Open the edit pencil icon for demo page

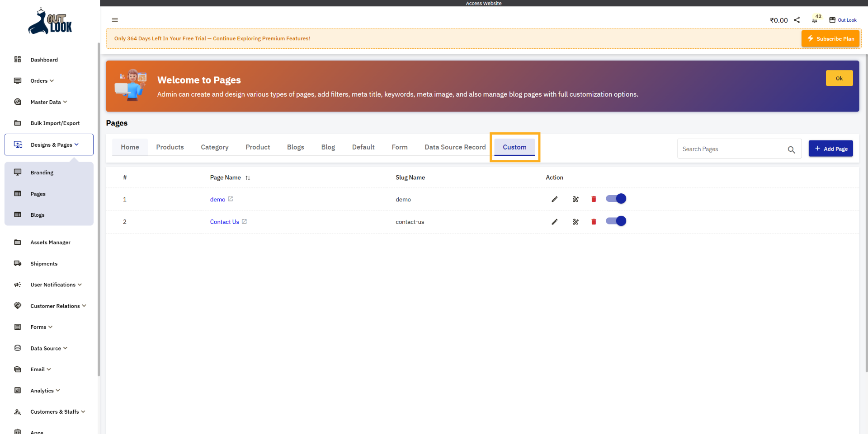[x=554, y=199]
